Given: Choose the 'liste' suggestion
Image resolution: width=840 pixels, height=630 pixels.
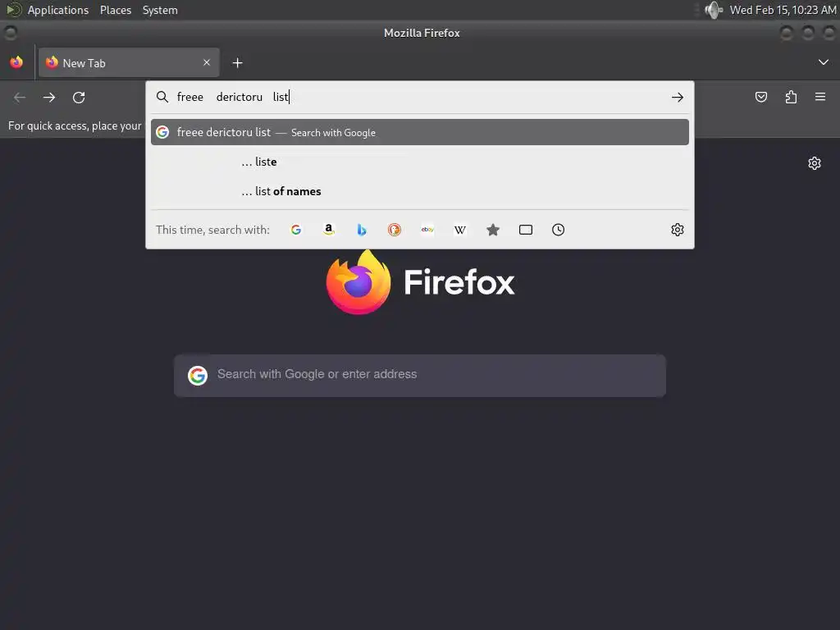Looking at the screenshot, I should [x=419, y=162].
